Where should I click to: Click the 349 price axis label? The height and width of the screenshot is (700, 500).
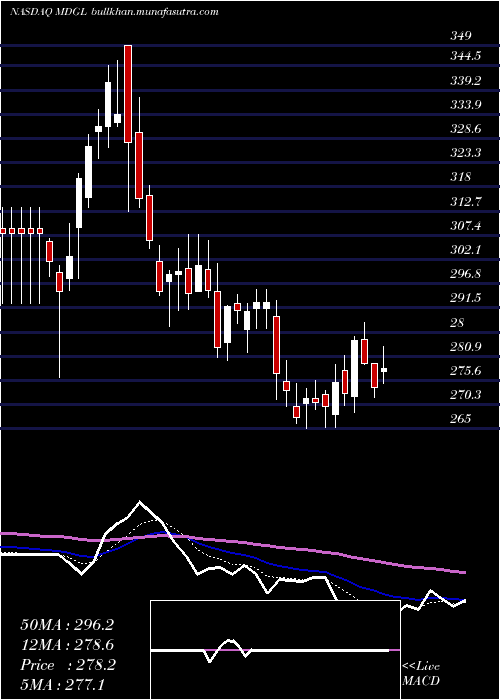[460, 36]
